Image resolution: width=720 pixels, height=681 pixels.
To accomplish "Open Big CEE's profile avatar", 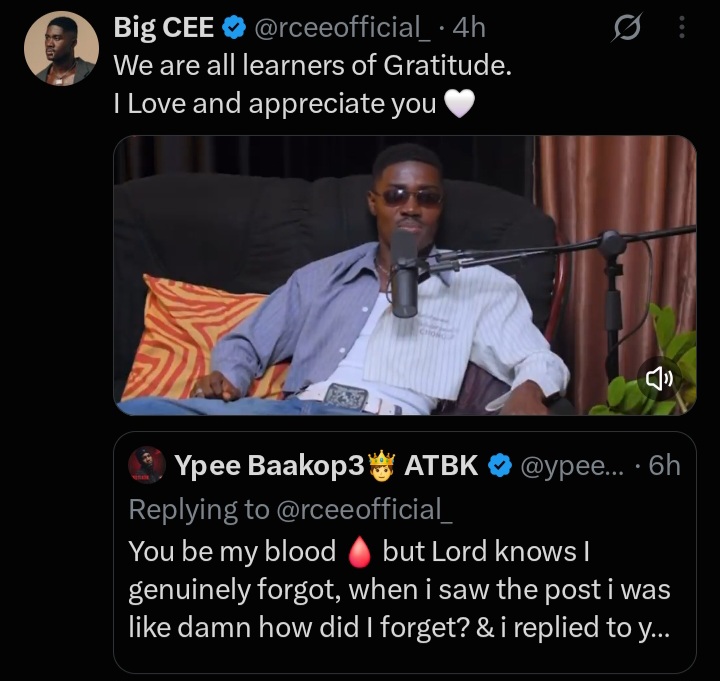I will click(x=61, y=48).
